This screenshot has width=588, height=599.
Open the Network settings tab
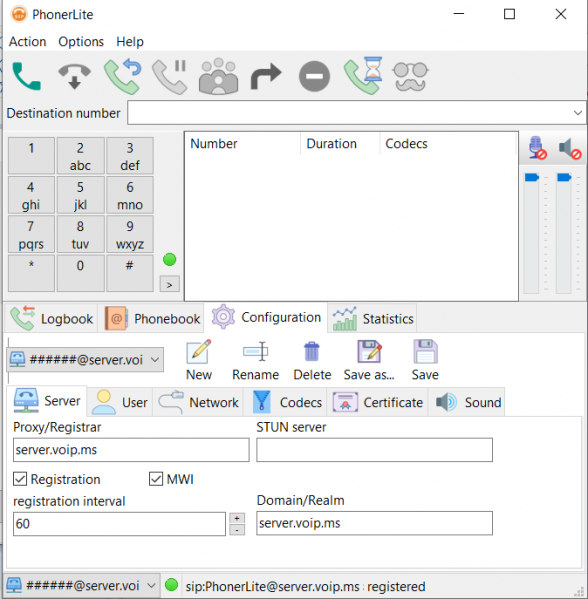(x=198, y=402)
